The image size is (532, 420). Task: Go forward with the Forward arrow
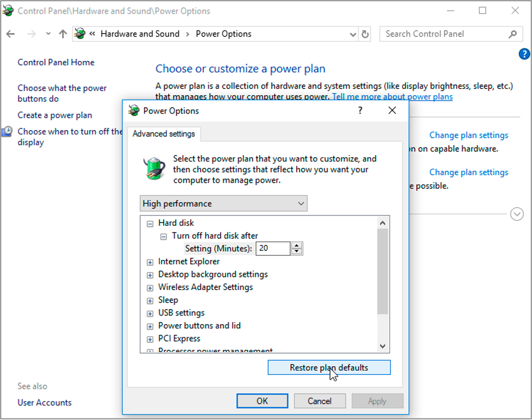(x=31, y=34)
